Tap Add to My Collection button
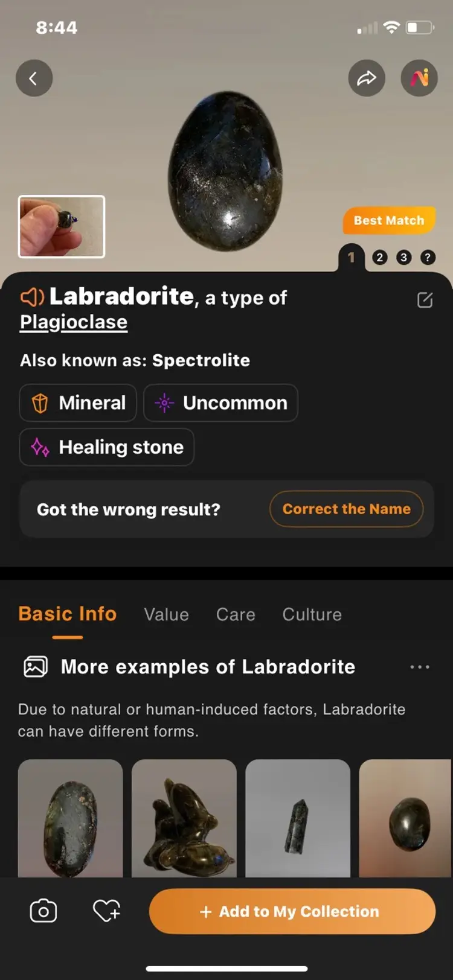Viewport: 453px width, 980px height. coord(292,911)
